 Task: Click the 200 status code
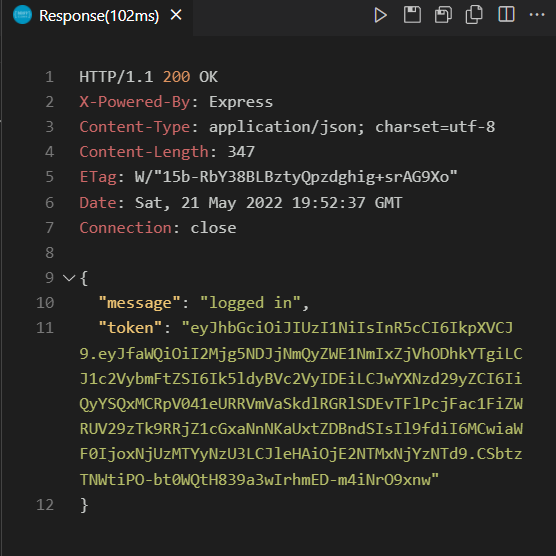click(176, 77)
